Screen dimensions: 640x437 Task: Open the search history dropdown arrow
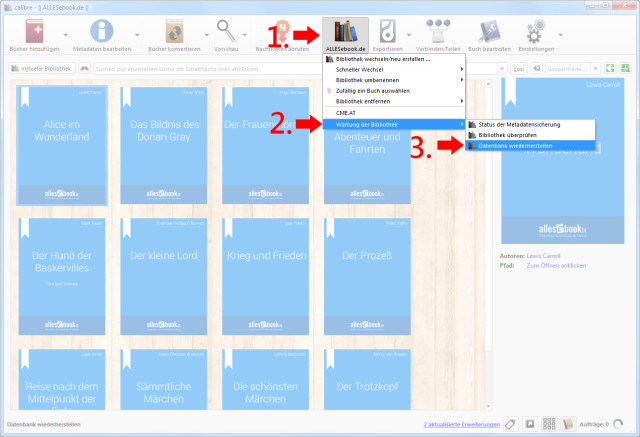coord(502,69)
